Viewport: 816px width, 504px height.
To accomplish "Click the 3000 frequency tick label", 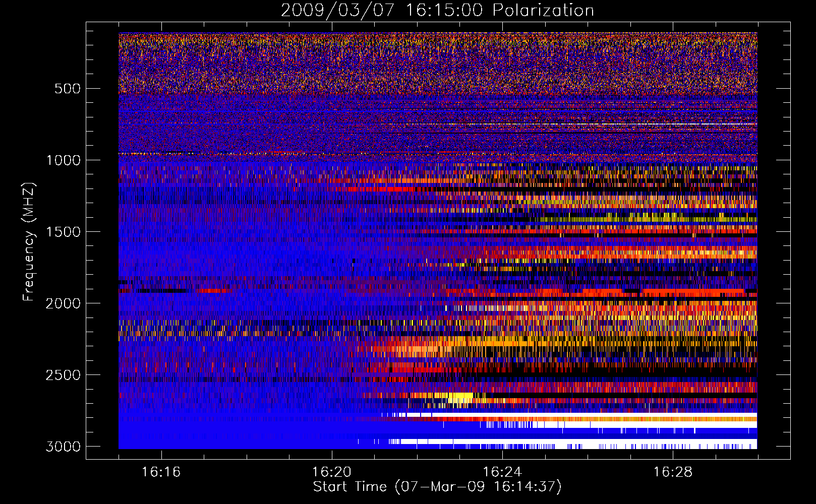I will click(x=63, y=447).
